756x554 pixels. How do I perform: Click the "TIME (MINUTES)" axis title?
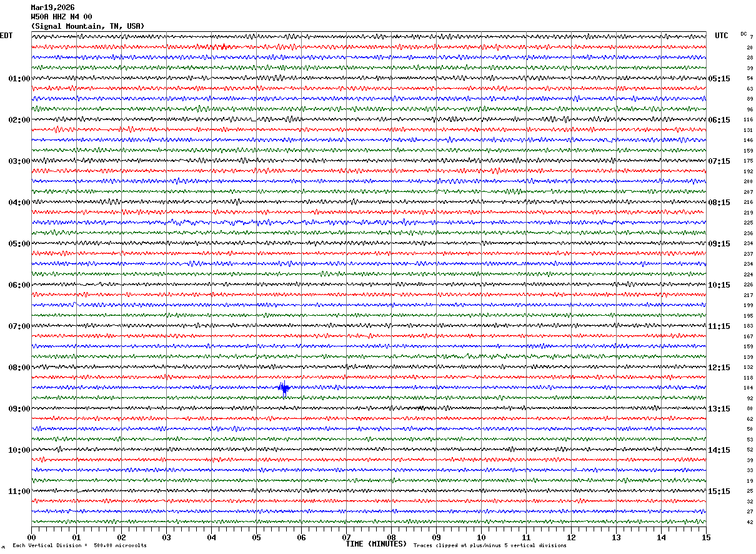point(376,544)
